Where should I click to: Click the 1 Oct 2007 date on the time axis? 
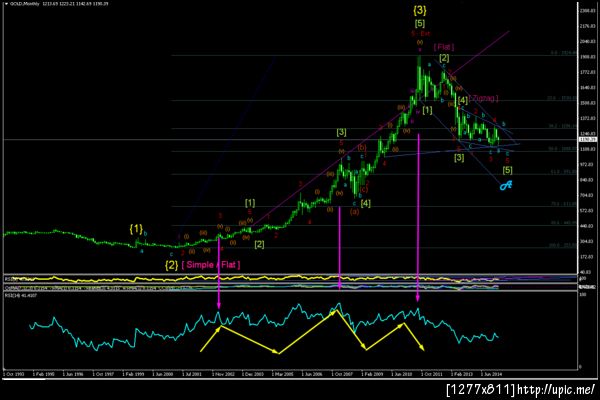[x=342, y=374]
